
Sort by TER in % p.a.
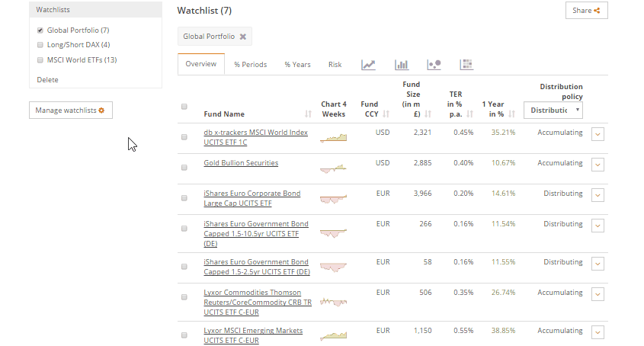coord(470,114)
